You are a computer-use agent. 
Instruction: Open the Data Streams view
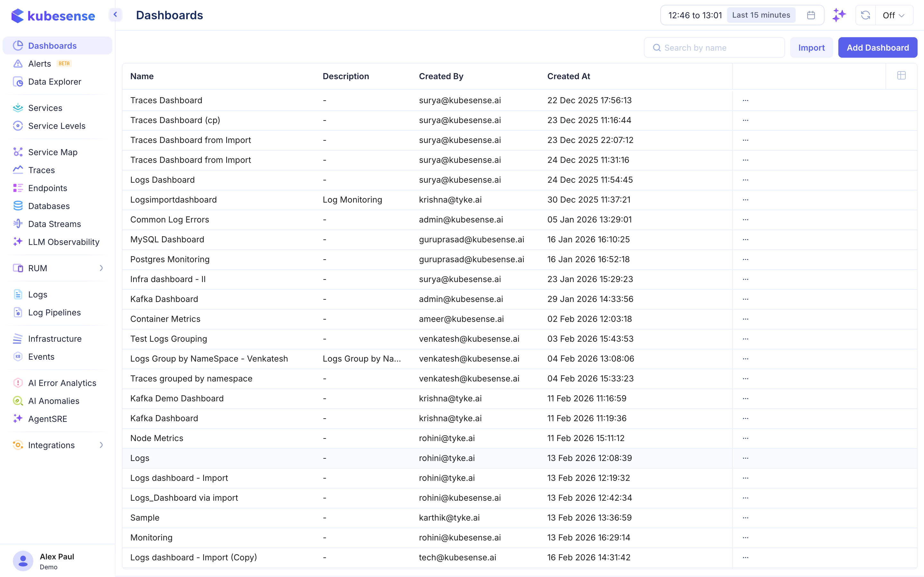coord(54,224)
